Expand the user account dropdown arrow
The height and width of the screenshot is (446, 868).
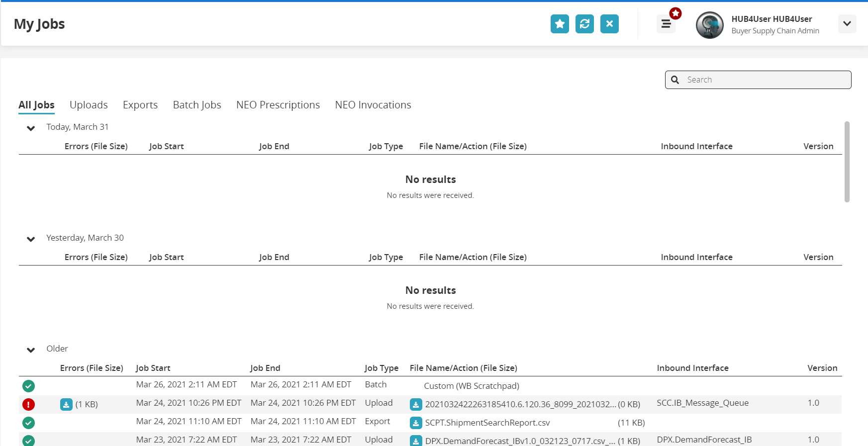847,24
